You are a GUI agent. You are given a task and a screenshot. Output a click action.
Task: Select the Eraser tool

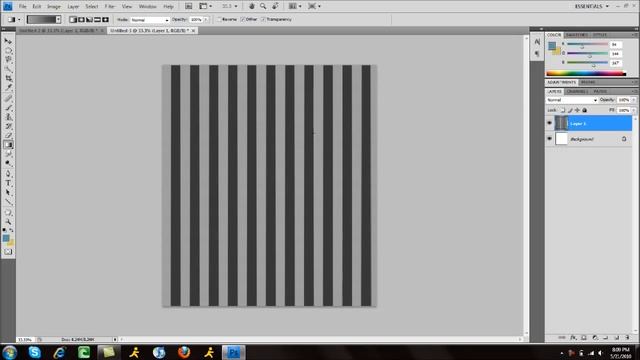point(8,136)
